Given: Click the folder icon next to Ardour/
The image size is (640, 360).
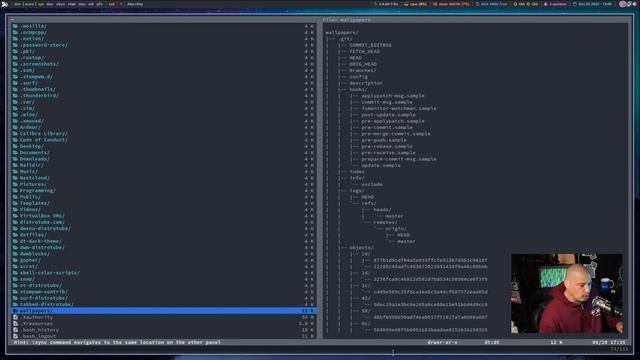Looking at the screenshot, I should tap(15, 127).
